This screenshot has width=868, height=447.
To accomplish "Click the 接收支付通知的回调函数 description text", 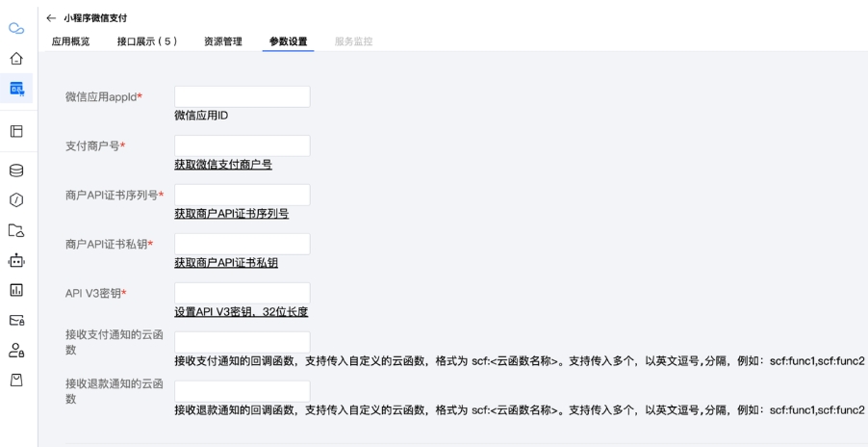I will [x=520, y=361].
